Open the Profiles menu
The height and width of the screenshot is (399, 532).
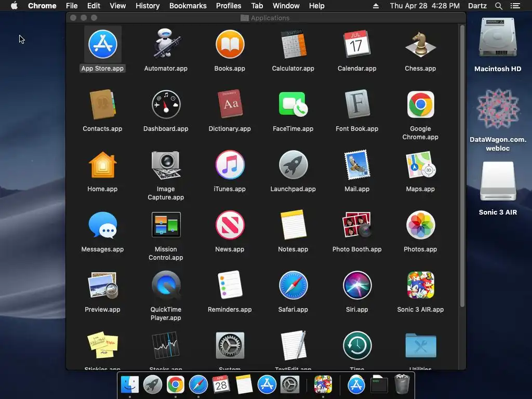click(x=229, y=6)
